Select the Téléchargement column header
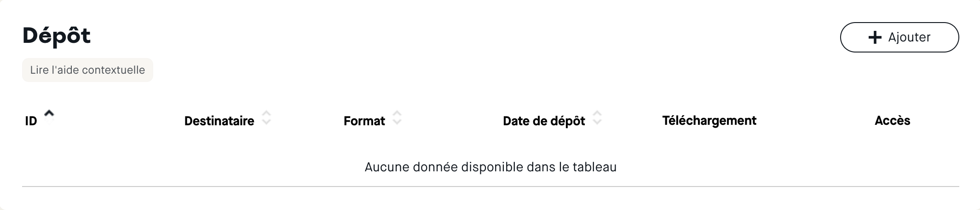This screenshot has width=980, height=210. (709, 121)
